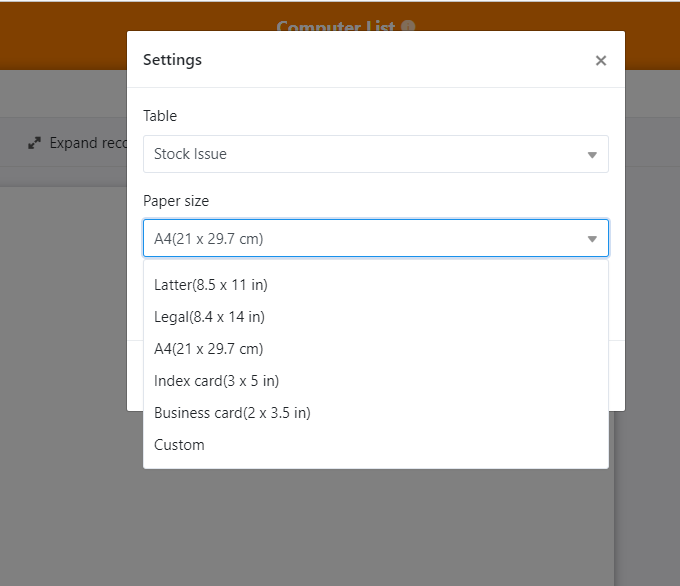The width and height of the screenshot is (680, 586).
Task: Click the info icon beside Computer List
Action: click(x=408, y=27)
